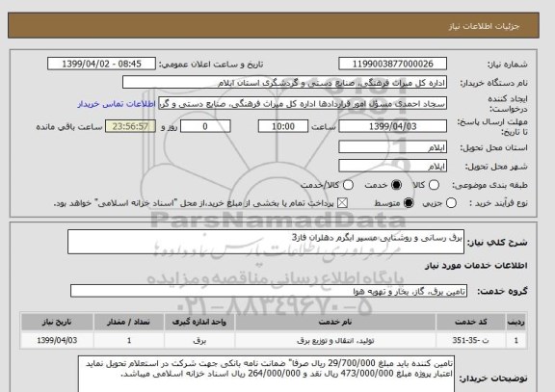
Task: Select the کالا radio button
Action: click(x=434, y=185)
